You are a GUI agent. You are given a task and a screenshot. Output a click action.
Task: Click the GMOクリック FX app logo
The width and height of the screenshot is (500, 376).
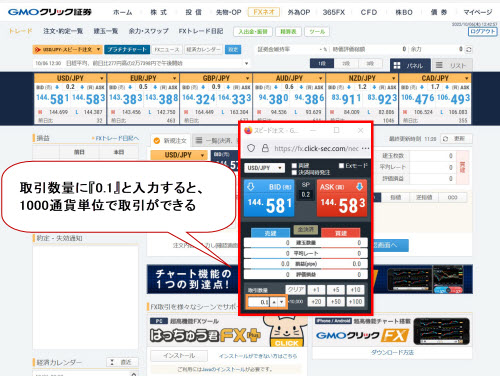[x=362, y=335]
